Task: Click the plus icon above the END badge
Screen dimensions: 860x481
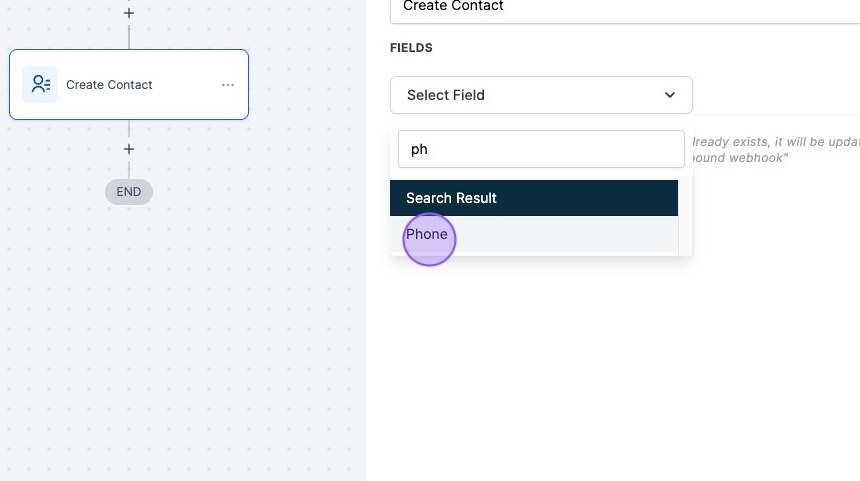Action: point(128,149)
